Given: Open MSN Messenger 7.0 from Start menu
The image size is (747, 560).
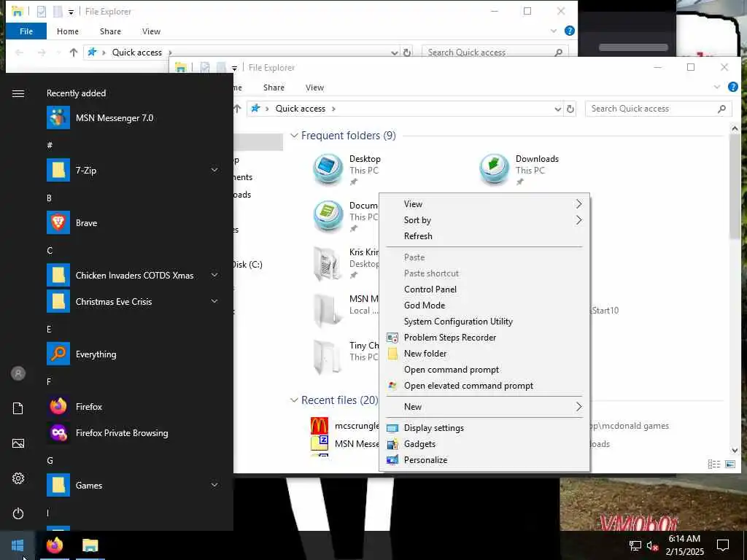Looking at the screenshot, I should point(133,117).
